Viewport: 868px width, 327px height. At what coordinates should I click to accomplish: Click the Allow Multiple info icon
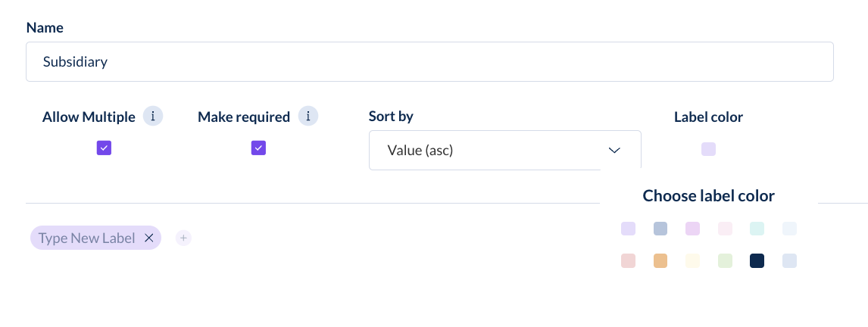(153, 117)
